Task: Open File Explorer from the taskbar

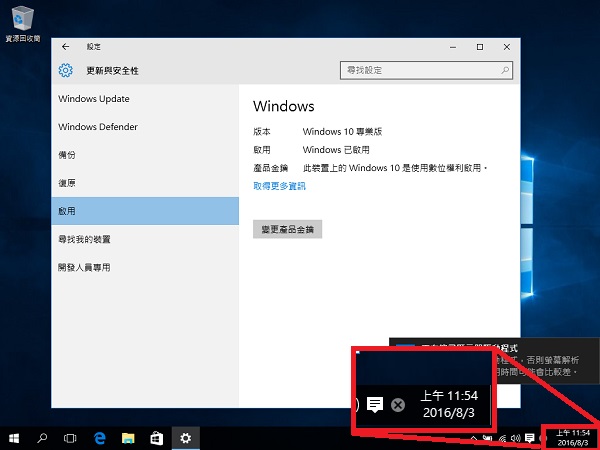Action: click(128, 438)
